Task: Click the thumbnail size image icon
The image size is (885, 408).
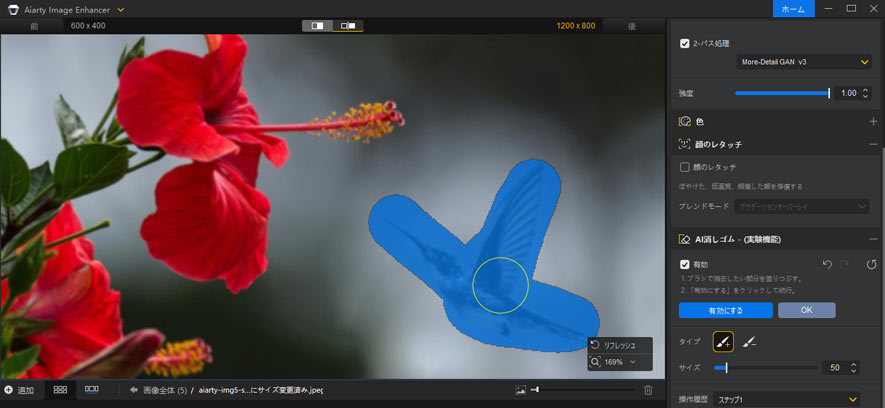Action: coord(520,389)
